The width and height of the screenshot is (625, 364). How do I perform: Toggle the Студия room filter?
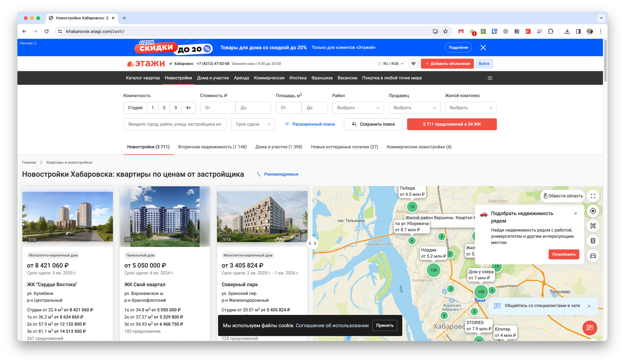tap(135, 108)
